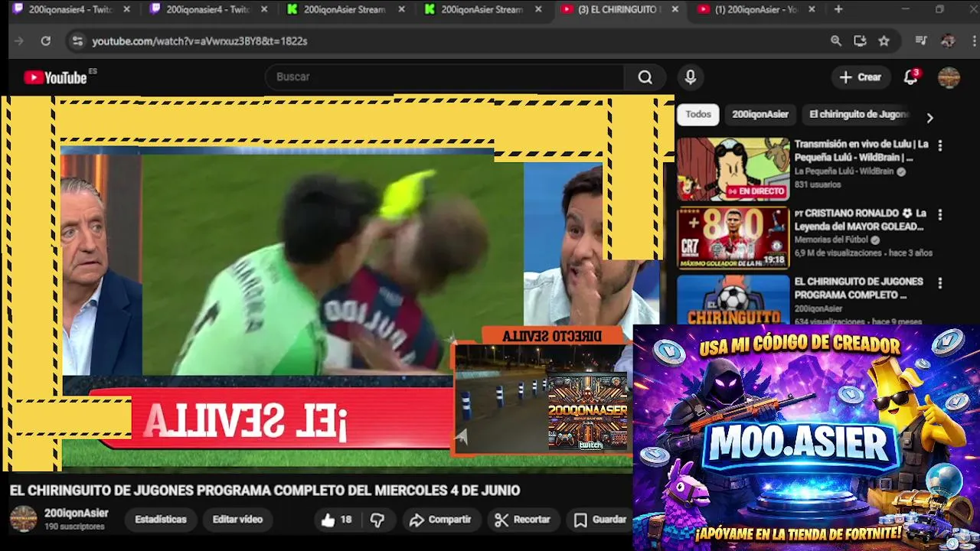Open options menu for Cristiano Ronaldo video
980x551 pixels.
tap(940, 215)
